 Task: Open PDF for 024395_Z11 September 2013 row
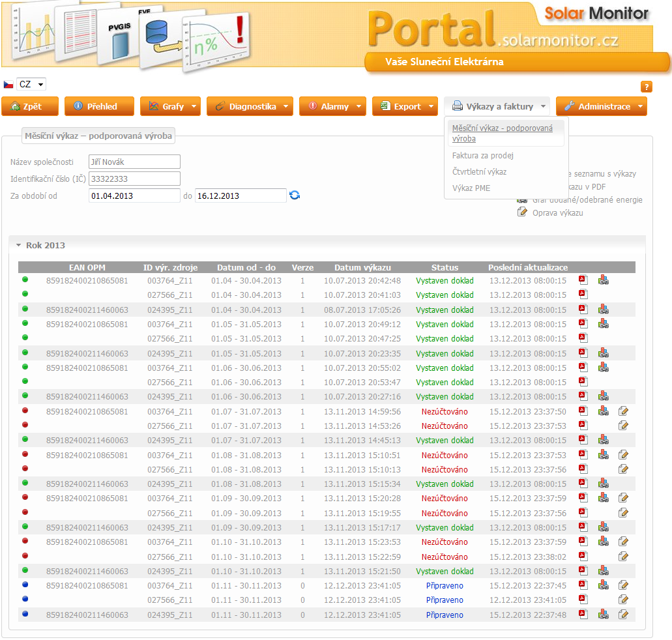click(583, 527)
